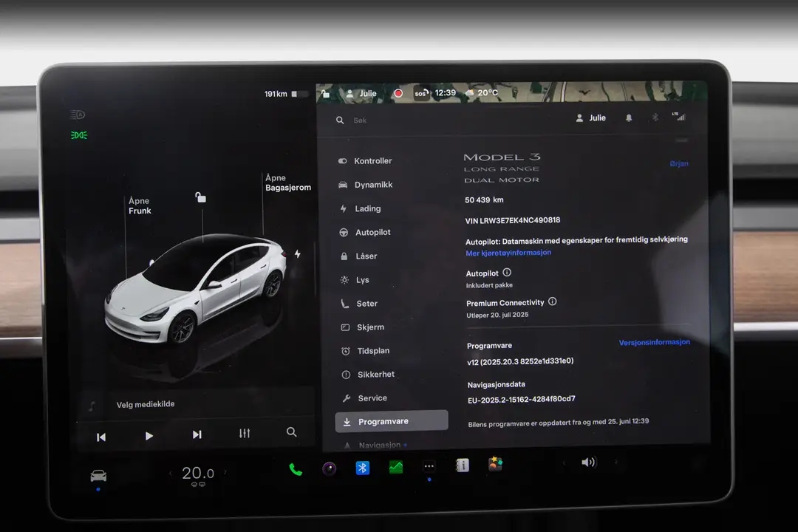
Task: Open the Autopilot settings menu
Action: point(366,232)
